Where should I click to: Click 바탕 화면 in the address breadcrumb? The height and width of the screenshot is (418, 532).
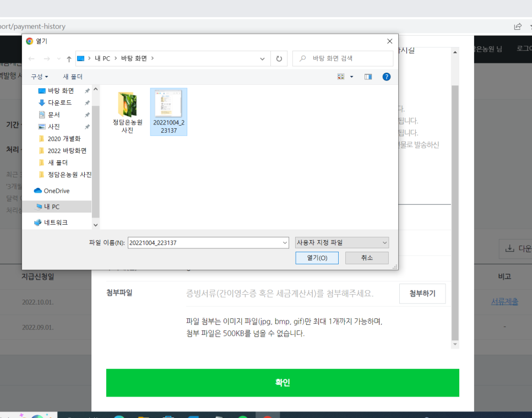[x=134, y=58]
